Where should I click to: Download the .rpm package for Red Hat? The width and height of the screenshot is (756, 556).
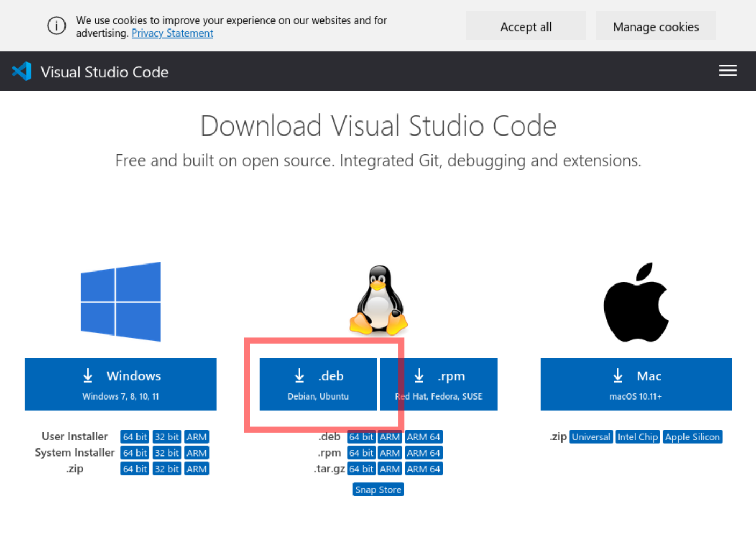tap(438, 384)
